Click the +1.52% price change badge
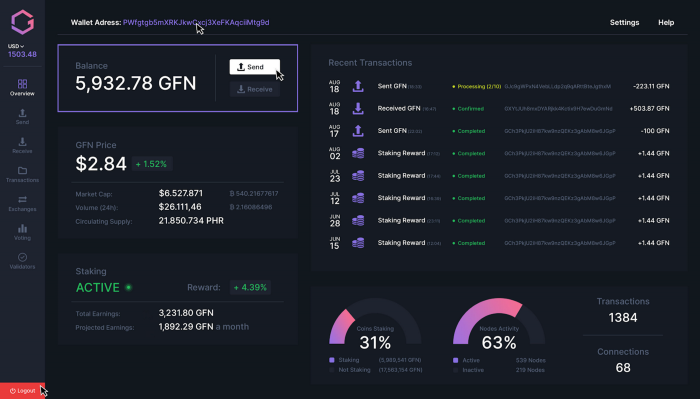Screen dimensions: 700x399 tap(152, 164)
